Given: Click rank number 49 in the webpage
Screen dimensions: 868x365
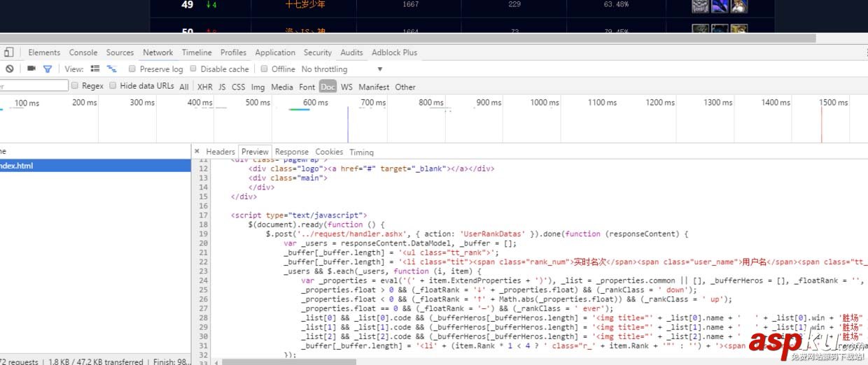Looking at the screenshot, I should (x=187, y=5).
